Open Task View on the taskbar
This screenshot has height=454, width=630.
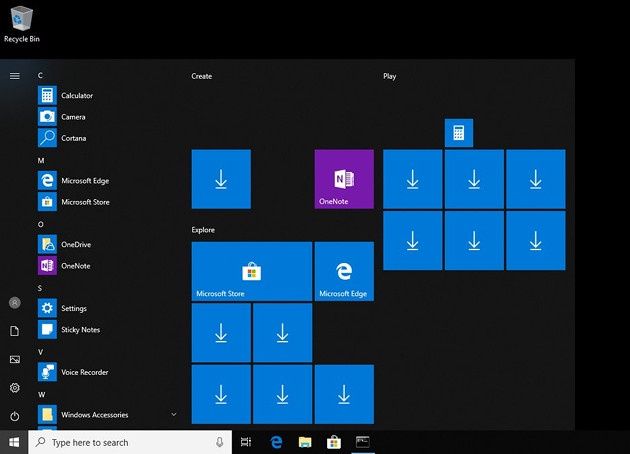[245, 442]
